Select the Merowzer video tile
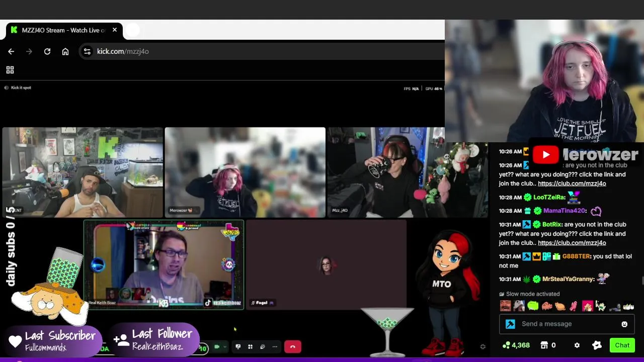 (245, 172)
